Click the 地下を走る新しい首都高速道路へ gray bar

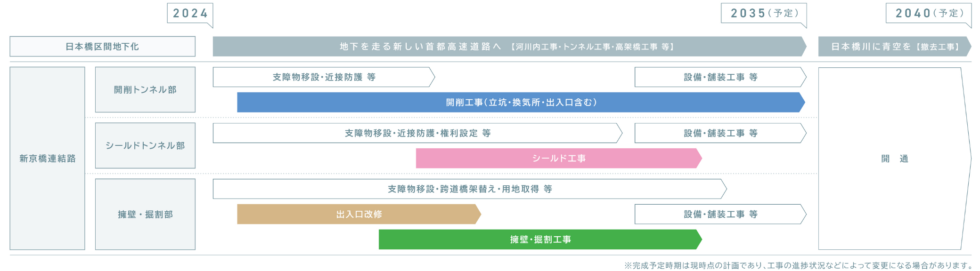509,47
